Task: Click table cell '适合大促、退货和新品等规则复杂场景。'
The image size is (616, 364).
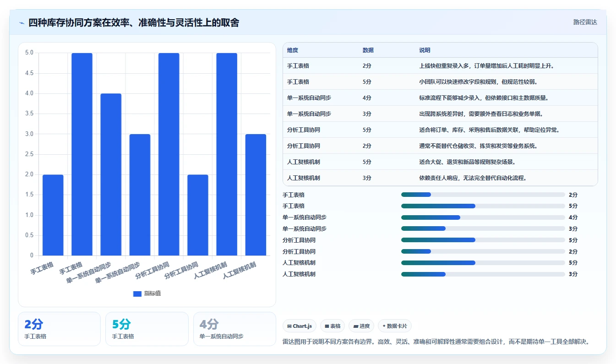Action: tap(467, 162)
